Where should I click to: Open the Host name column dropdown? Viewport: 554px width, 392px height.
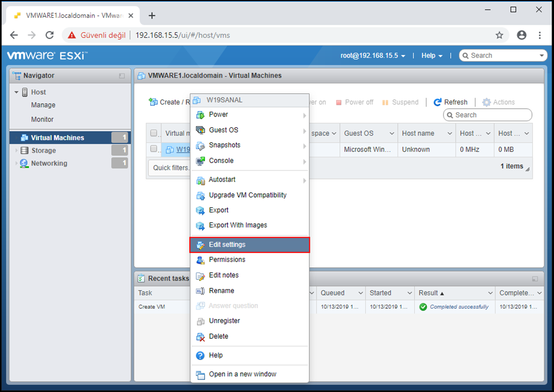point(450,133)
